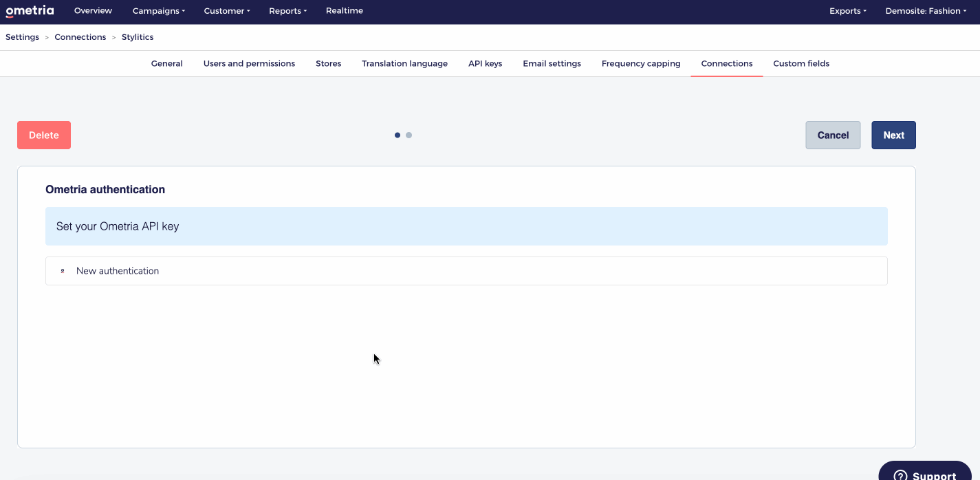
Task: Expand the Reports dropdown menu
Action: click(x=288, y=11)
